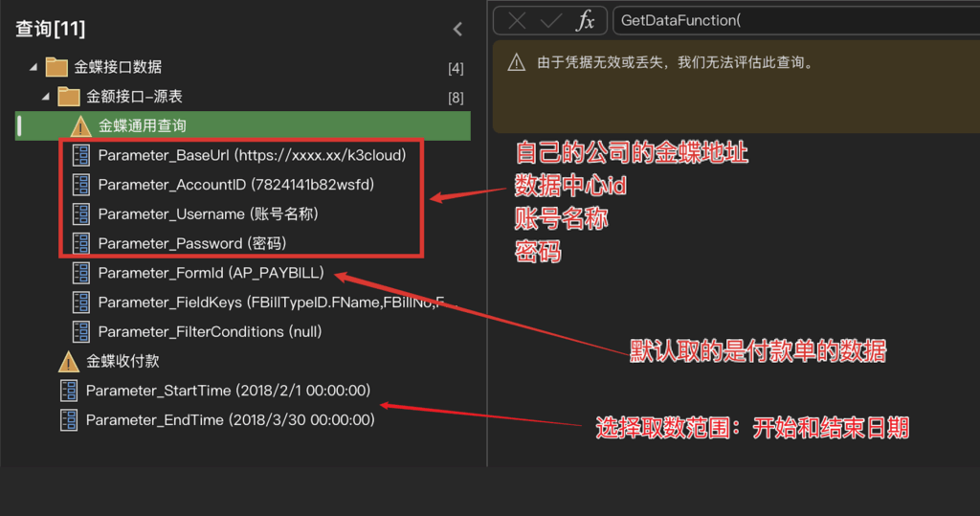Screen dimensions: 980x516
Task: Click warning icon beside 金蝶收付款
Action: click(x=69, y=362)
